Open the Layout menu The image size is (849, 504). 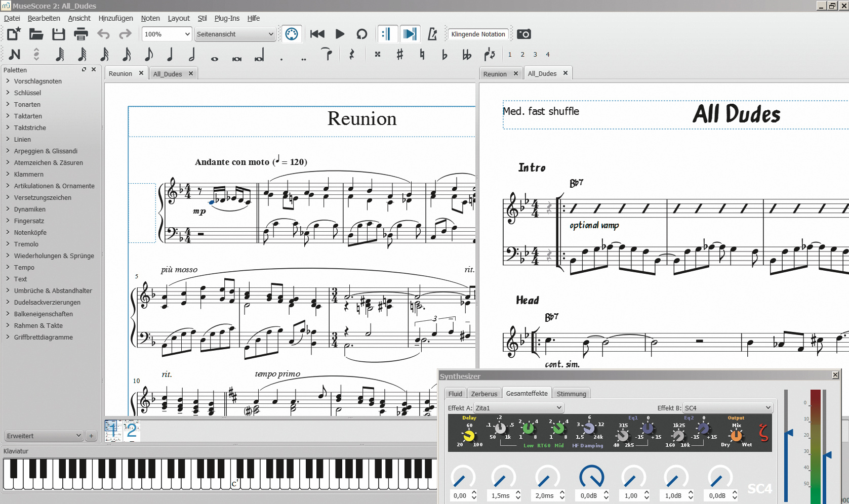click(x=178, y=18)
